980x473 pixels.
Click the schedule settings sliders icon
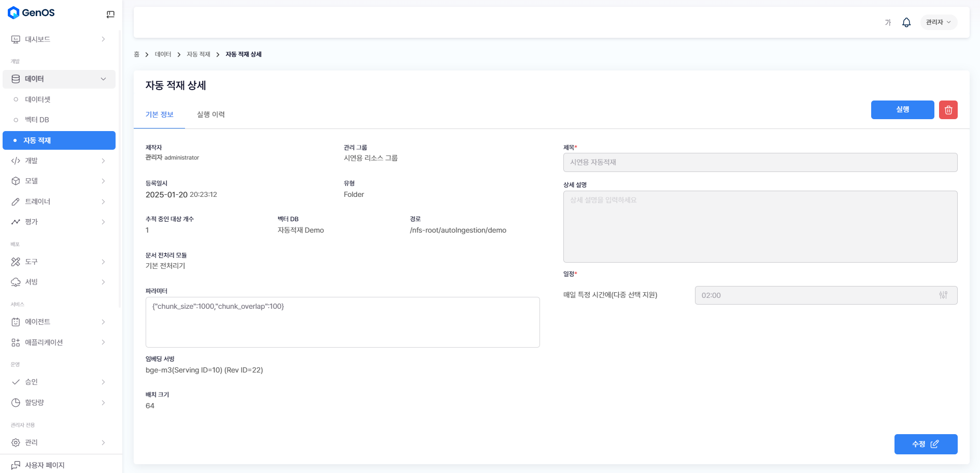point(943,295)
